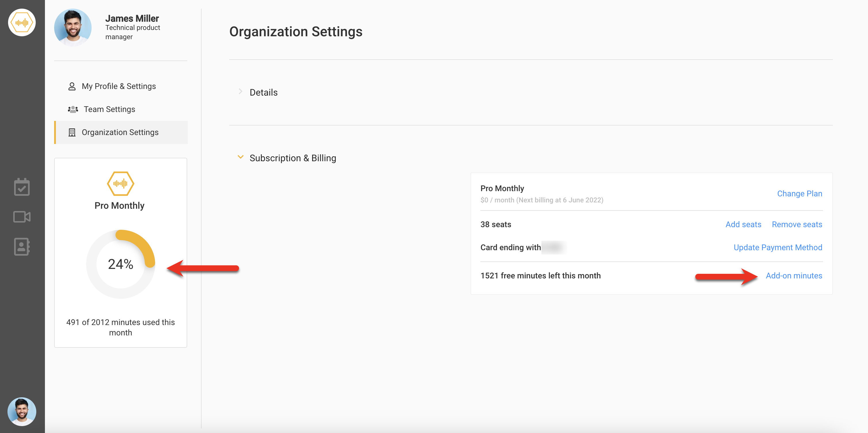The image size is (868, 433).
Task: Open the calendar tasks icon
Action: (x=22, y=187)
